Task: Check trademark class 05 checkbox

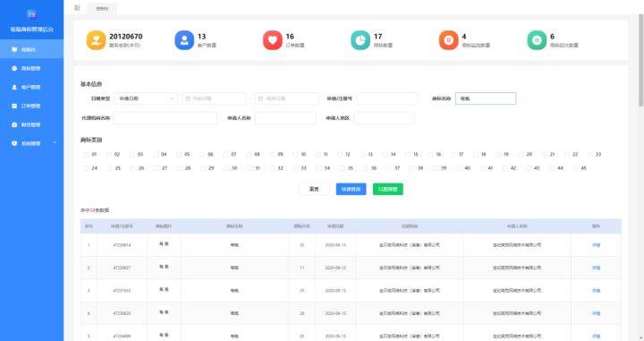Action: (x=179, y=155)
